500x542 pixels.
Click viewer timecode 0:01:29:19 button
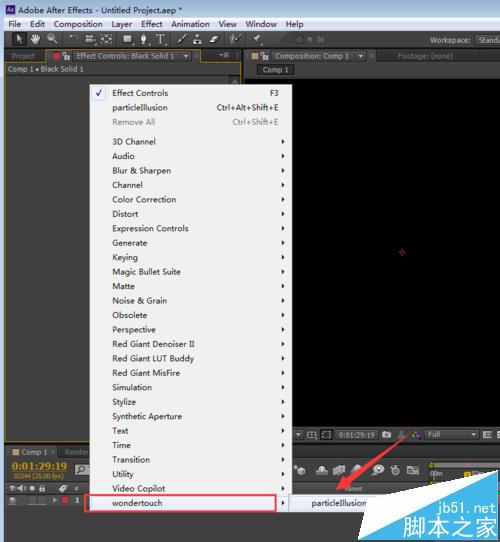tap(357, 435)
